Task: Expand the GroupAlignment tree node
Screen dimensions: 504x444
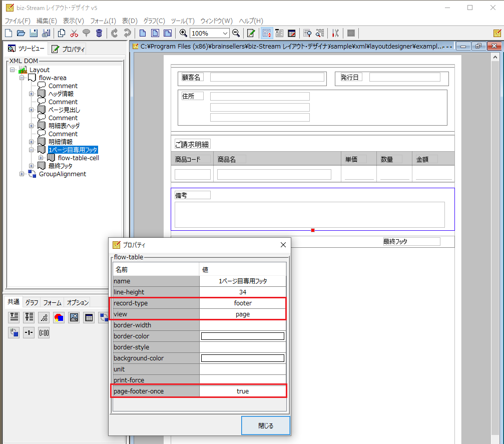Action: coord(22,174)
